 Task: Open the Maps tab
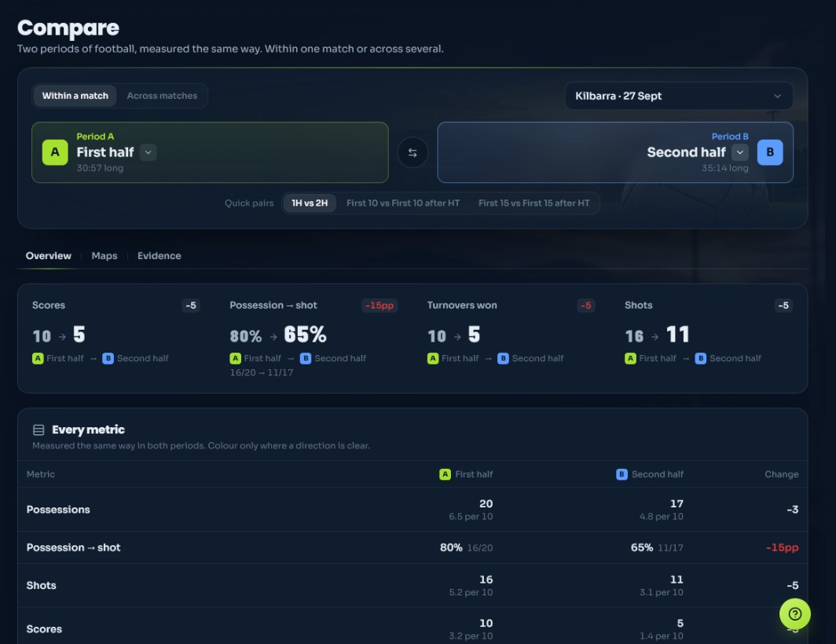[x=104, y=256]
